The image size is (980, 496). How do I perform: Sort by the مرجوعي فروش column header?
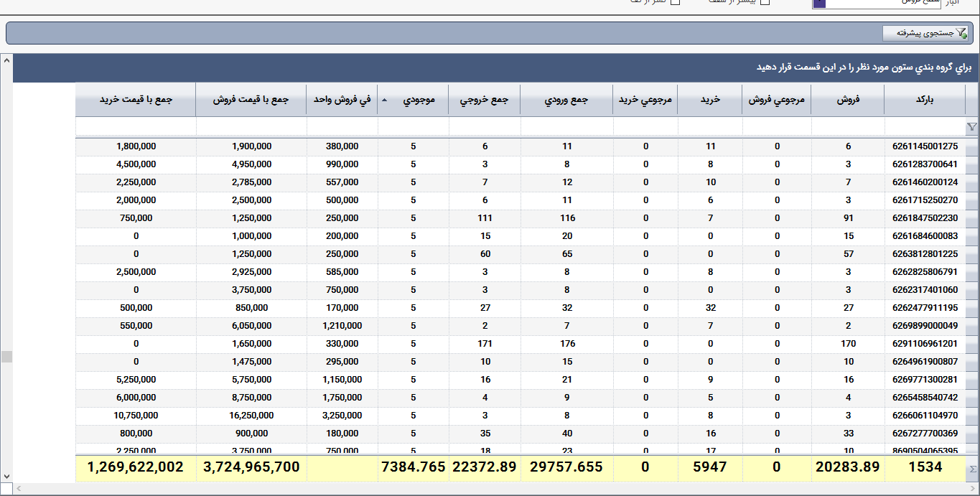click(x=777, y=100)
